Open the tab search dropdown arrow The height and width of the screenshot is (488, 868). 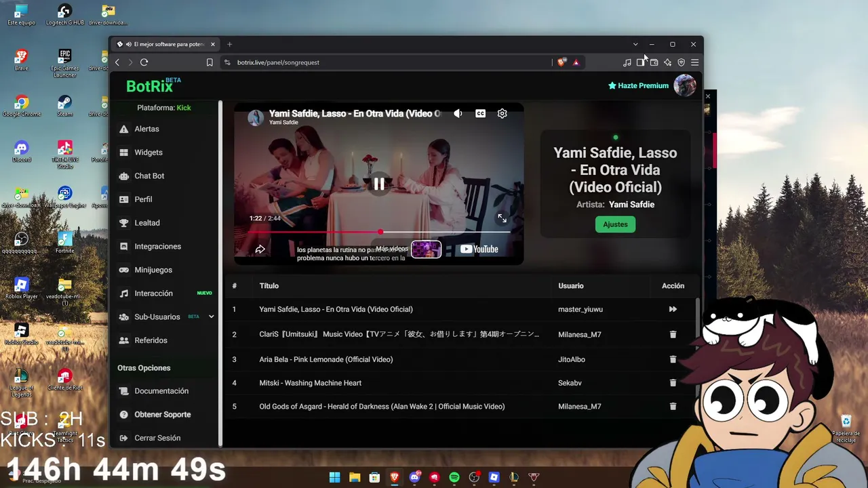point(635,45)
